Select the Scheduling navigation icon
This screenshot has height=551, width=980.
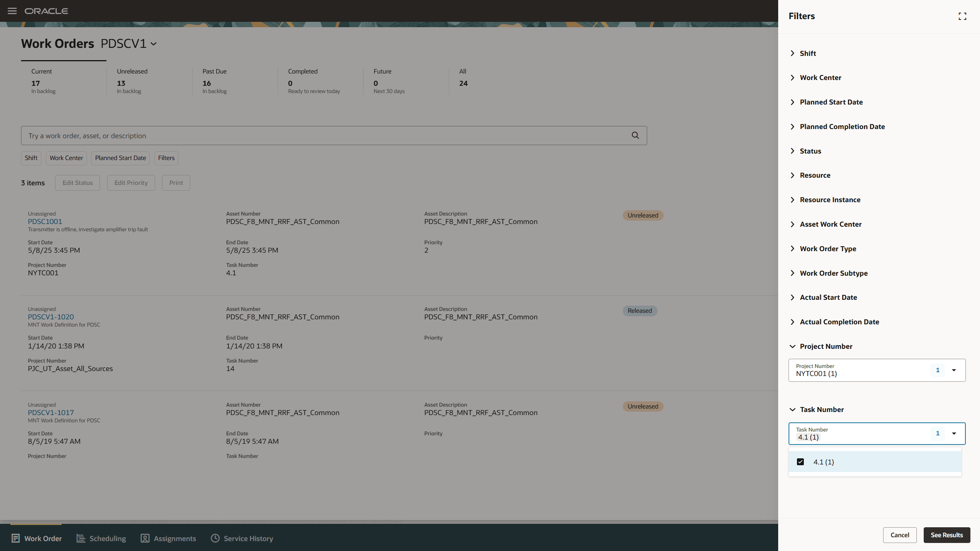coord(80,538)
